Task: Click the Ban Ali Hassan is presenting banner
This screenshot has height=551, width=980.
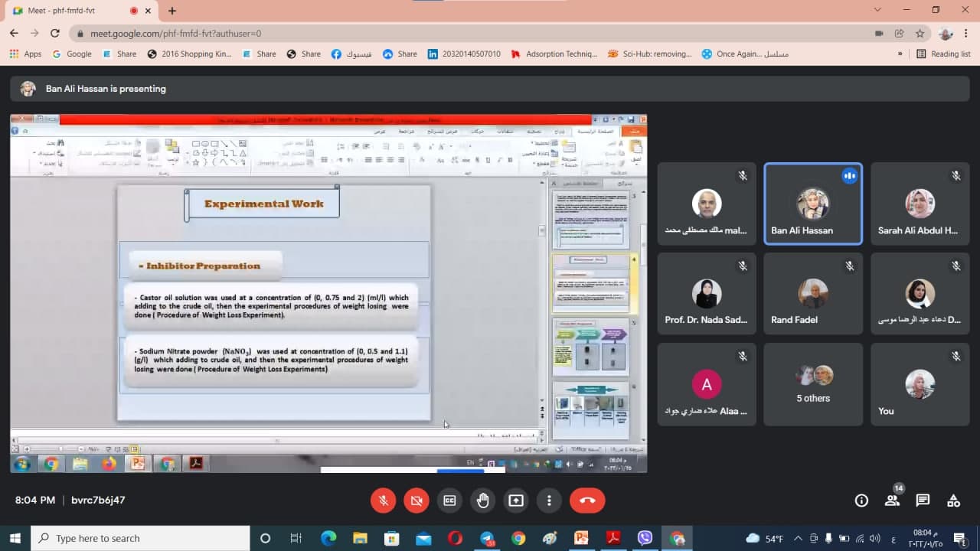Action: (x=490, y=89)
